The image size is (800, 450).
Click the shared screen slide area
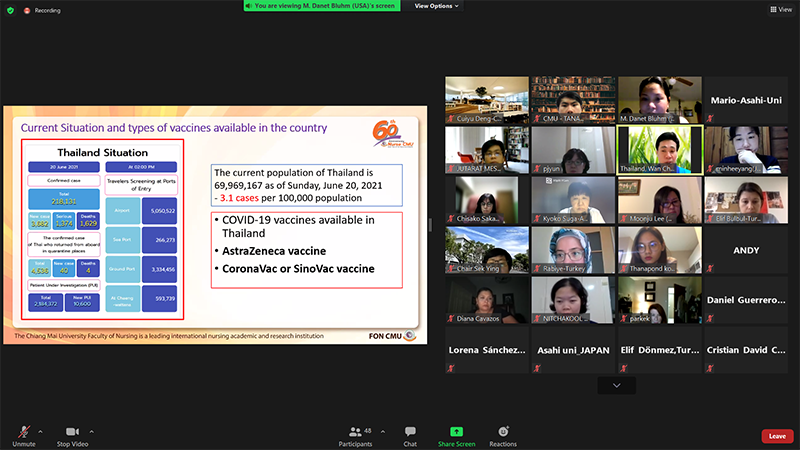coord(215,225)
